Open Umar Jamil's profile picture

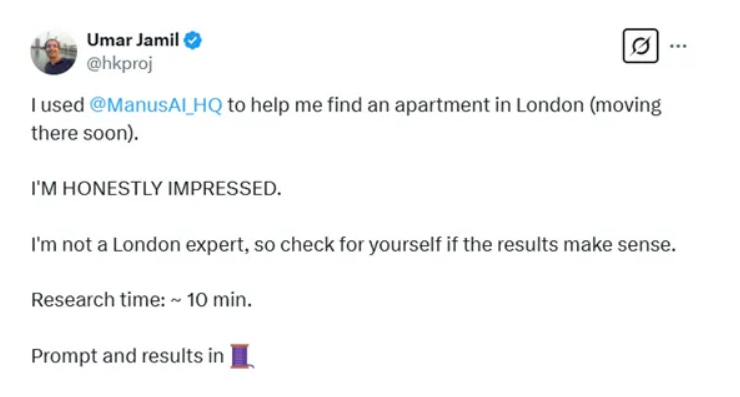point(54,51)
